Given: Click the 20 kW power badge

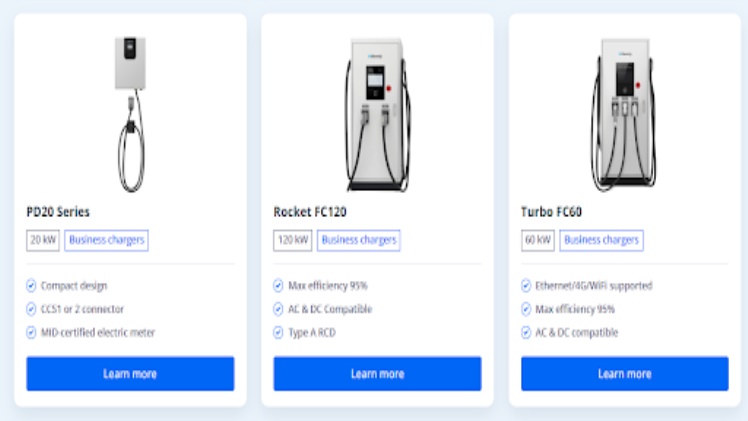Looking at the screenshot, I should pos(43,240).
